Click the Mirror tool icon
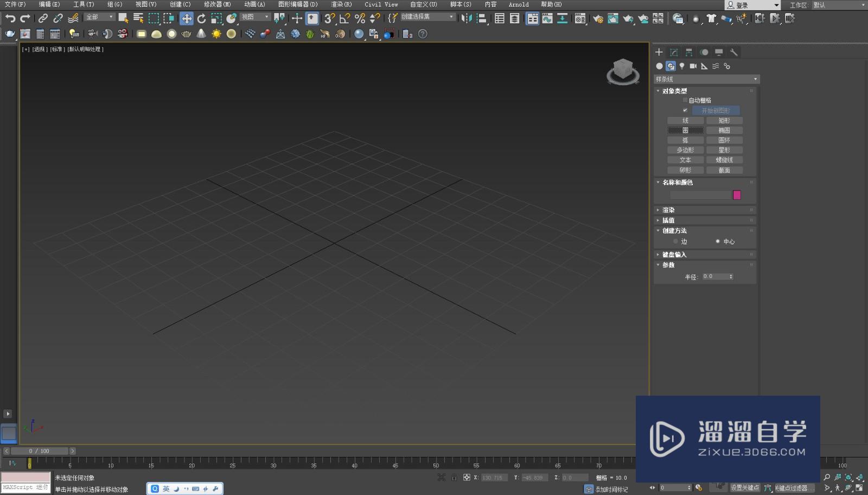Screen dimensions: 868x495 466,18
